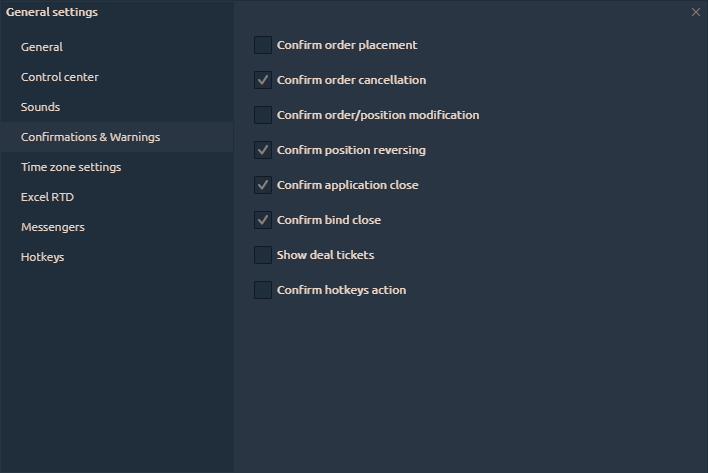Viewport: 708px width, 473px height.
Task: Enable the Show deal tickets checkbox
Action: click(263, 255)
